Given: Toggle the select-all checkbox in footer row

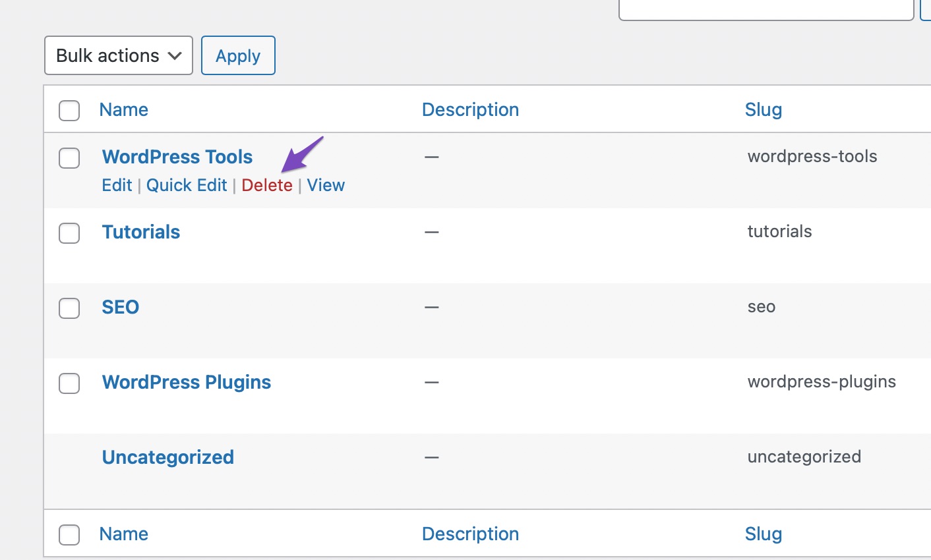Looking at the screenshot, I should [69, 534].
